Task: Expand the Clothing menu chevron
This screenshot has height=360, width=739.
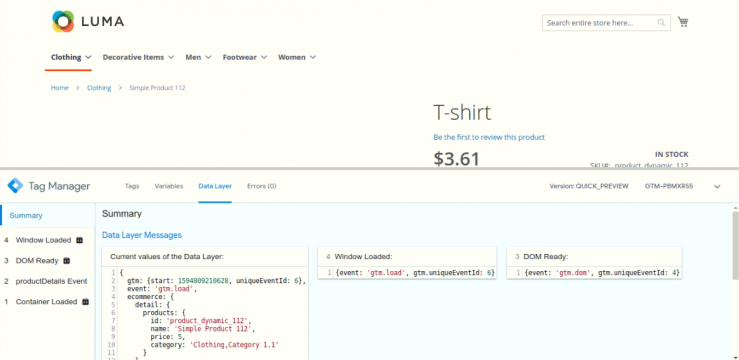Action: [x=88, y=57]
